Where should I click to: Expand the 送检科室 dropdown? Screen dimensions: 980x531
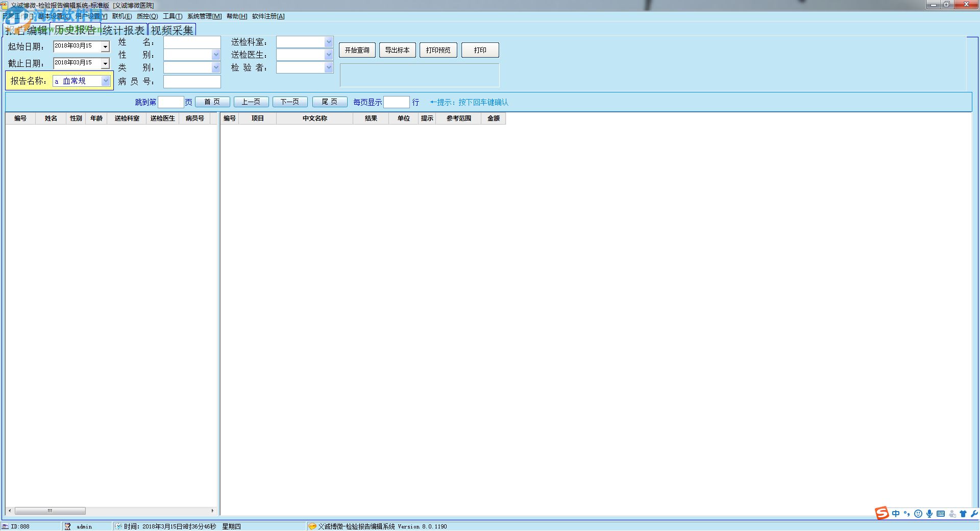[329, 42]
